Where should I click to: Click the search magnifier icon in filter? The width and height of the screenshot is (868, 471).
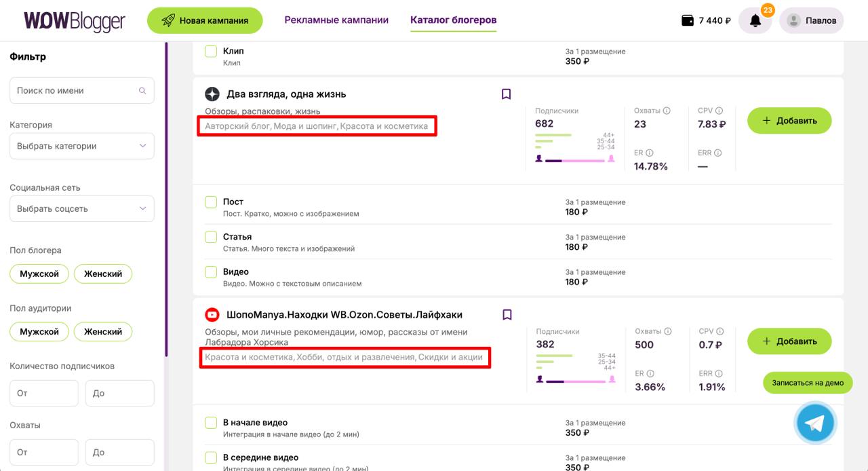[142, 90]
